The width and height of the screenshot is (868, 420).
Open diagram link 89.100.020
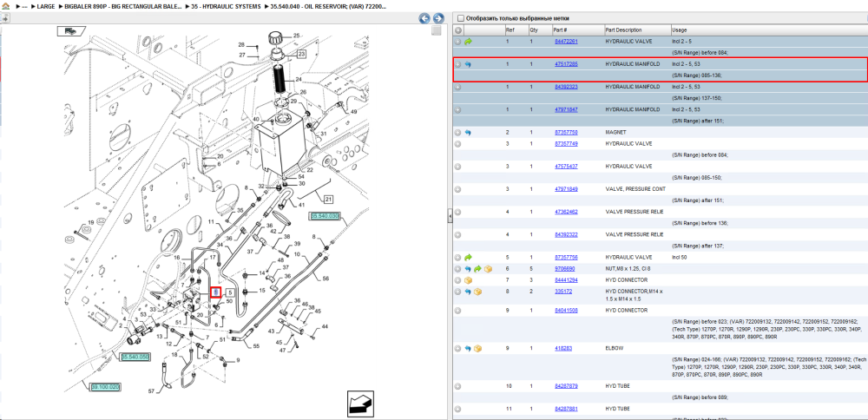pyautogui.click(x=106, y=387)
